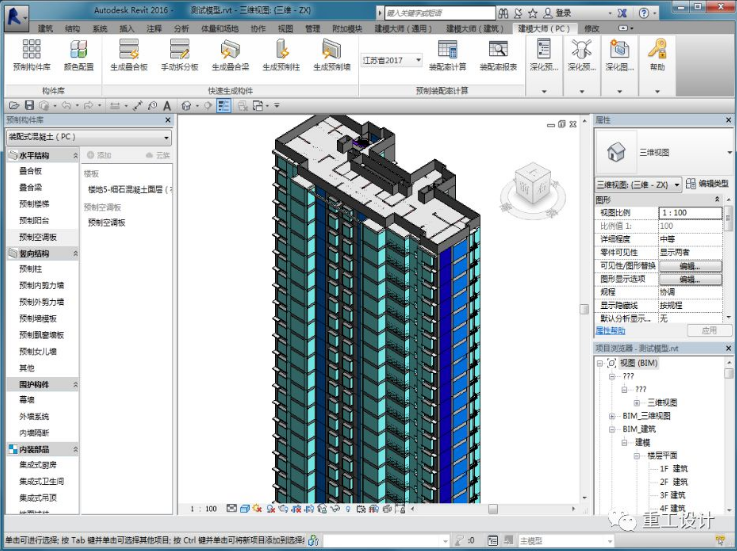Collapse the 视图 (BIM) tree node

tap(600, 363)
